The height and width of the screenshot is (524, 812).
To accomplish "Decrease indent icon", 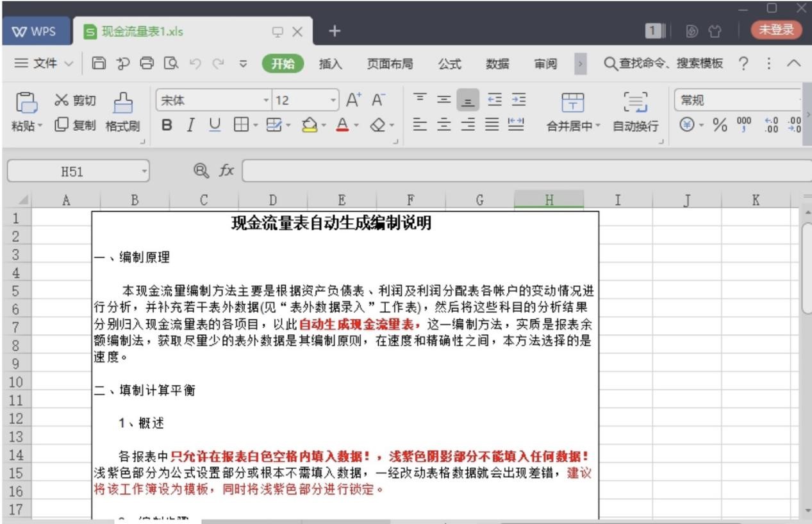I will [496, 99].
